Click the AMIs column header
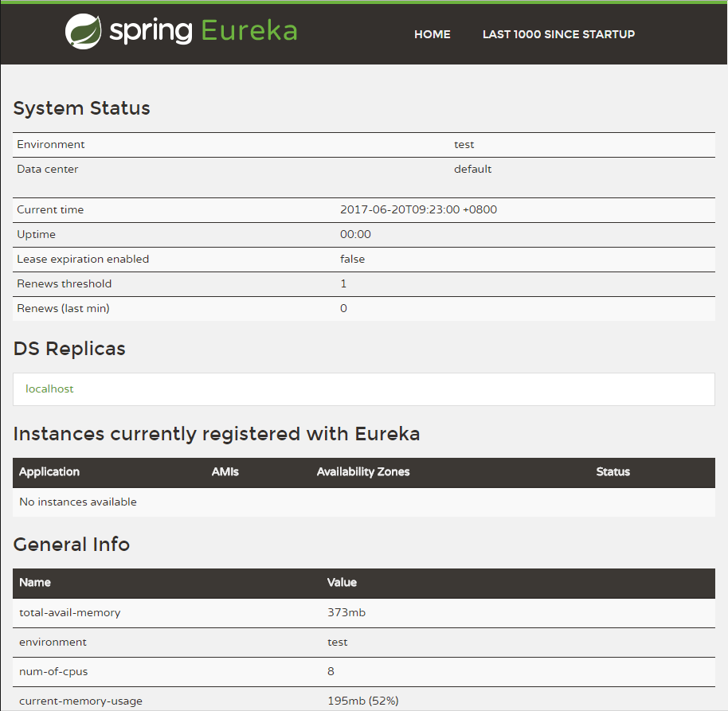 pyautogui.click(x=225, y=472)
